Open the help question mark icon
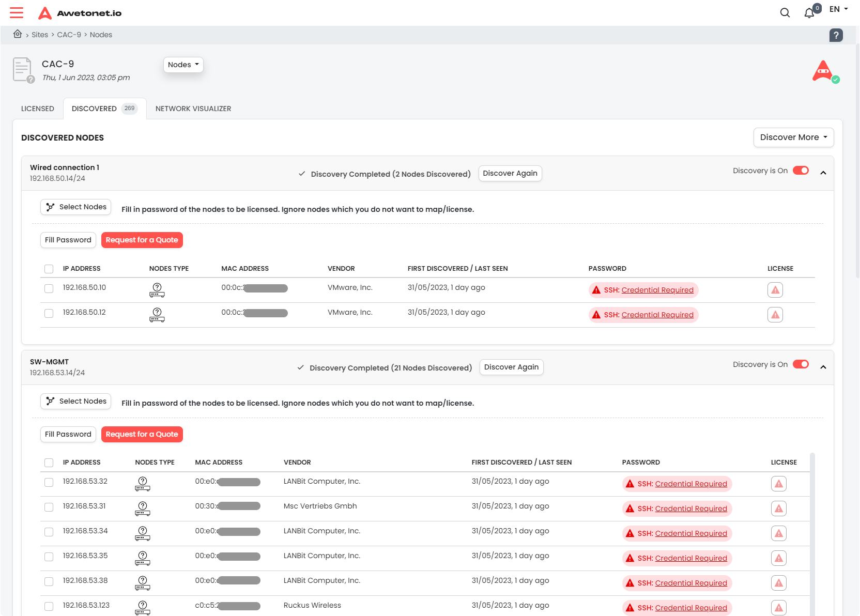The image size is (860, 616). [836, 35]
